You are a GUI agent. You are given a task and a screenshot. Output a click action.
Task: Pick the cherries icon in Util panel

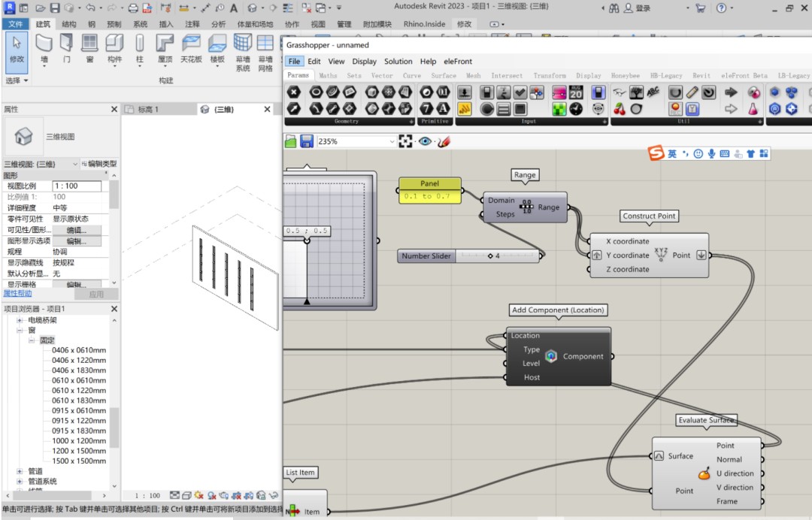(620, 109)
